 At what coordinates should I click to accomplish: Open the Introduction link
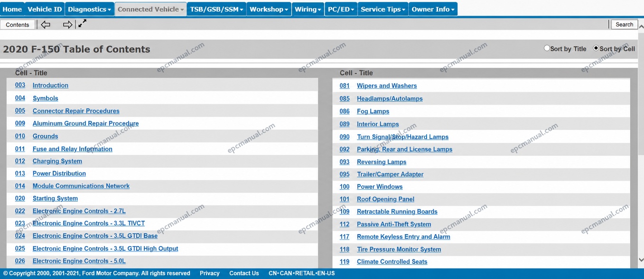50,86
